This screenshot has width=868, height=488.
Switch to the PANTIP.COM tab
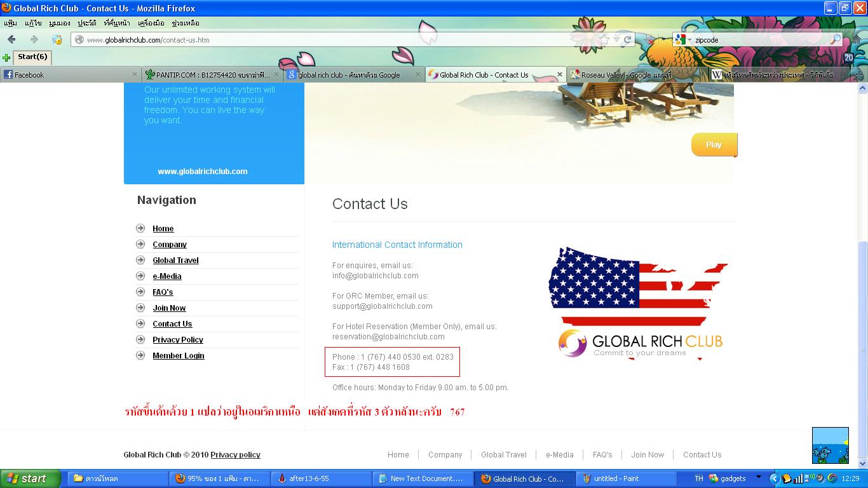213,74
